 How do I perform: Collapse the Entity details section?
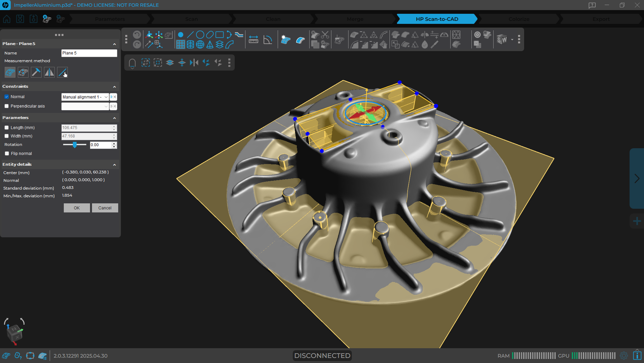114,164
